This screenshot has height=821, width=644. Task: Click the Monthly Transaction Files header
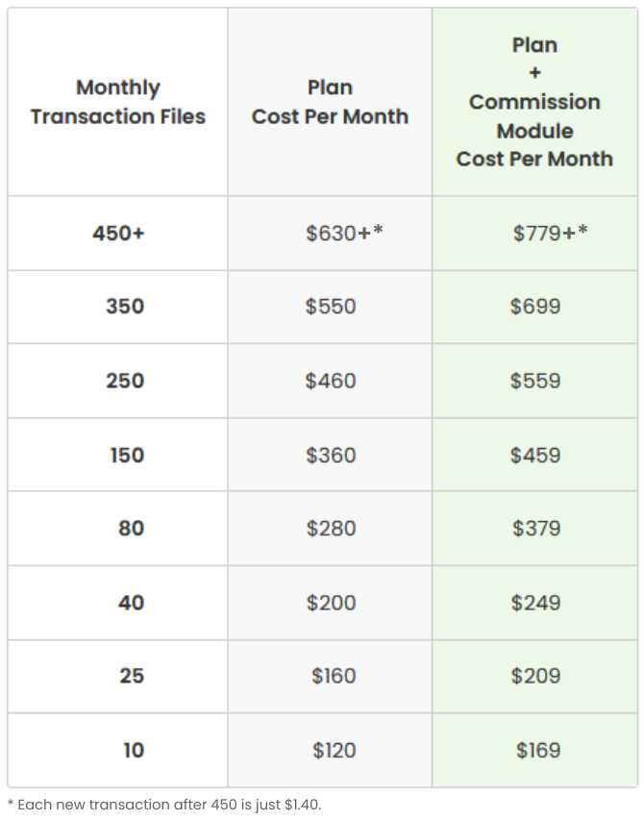click(x=118, y=102)
